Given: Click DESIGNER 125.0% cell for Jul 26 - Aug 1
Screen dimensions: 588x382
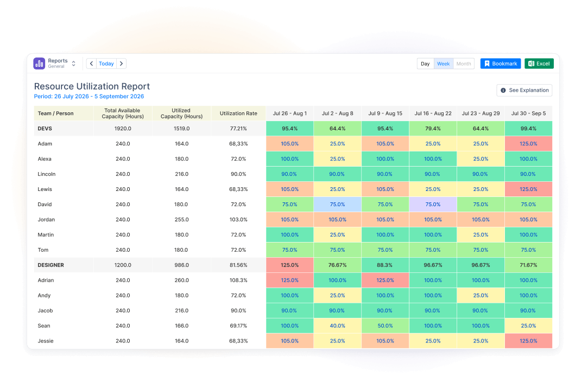Looking at the screenshot, I should [289, 265].
